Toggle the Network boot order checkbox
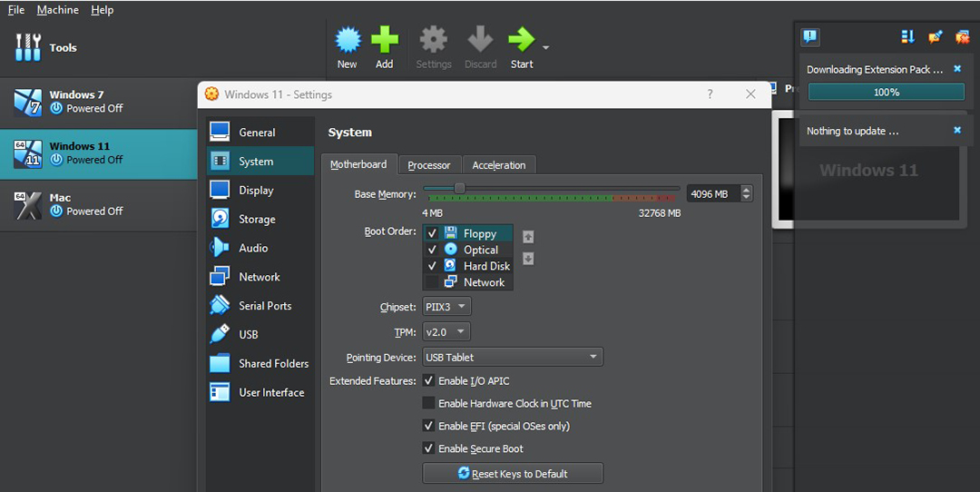The height and width of the screenshot is (492, 980). coord(432,282)
